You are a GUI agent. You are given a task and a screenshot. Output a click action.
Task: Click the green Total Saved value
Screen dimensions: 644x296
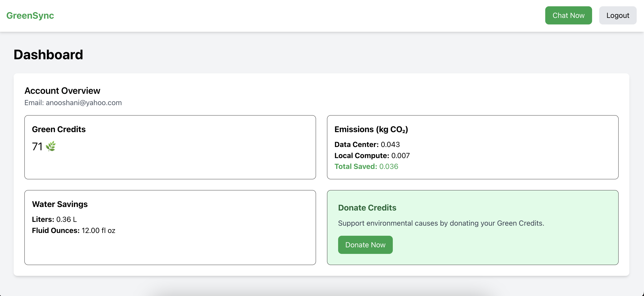click(x=389, y=166)
